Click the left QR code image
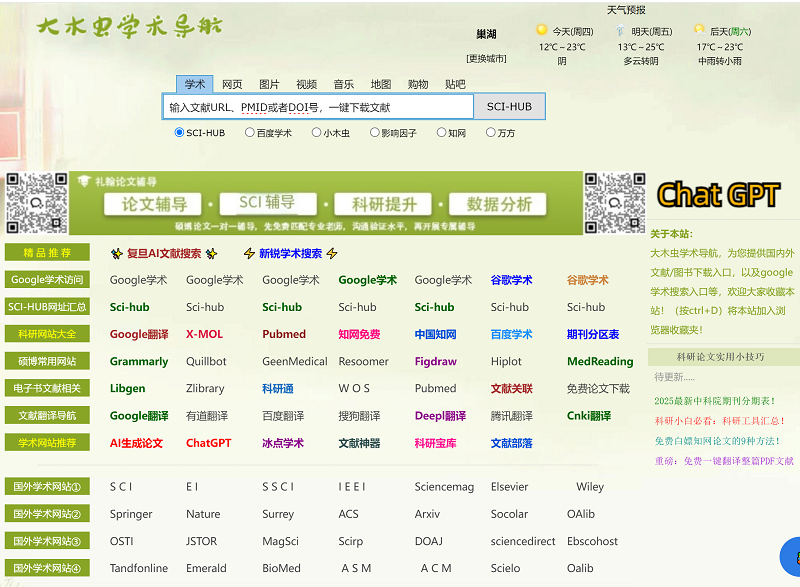Viewport: 800px width, 587px height. [x=37, y=203]
